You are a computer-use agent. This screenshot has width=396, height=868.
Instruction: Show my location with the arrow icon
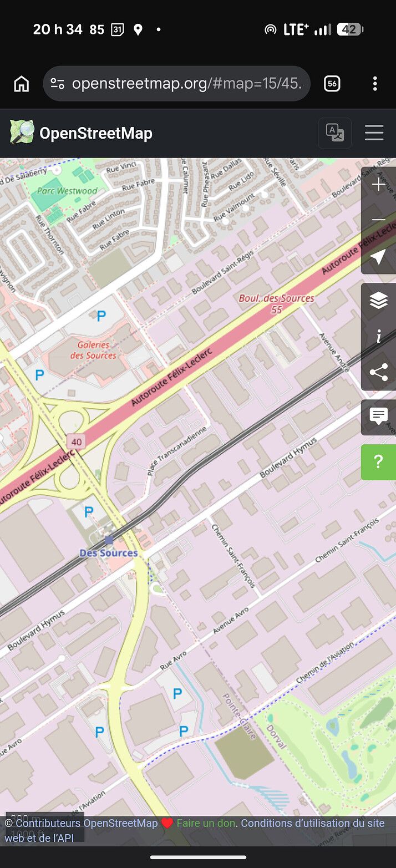pyautogui.click(x=378, y=257)
